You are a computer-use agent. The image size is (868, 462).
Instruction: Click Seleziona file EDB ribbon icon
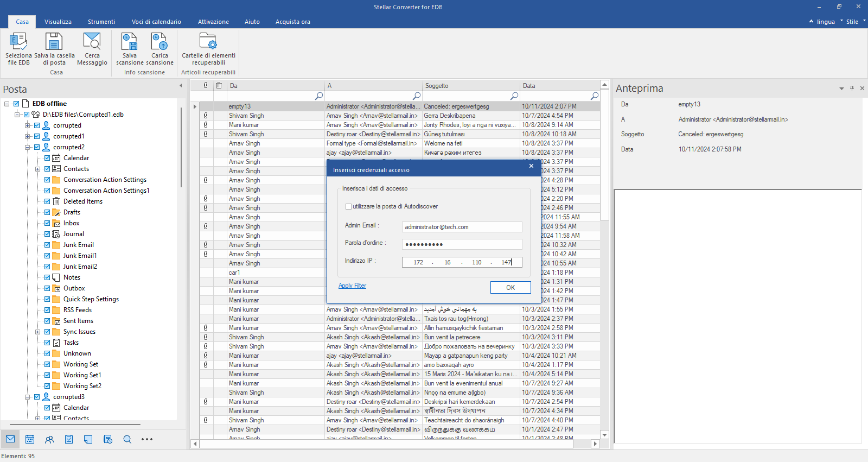(18, 49)
